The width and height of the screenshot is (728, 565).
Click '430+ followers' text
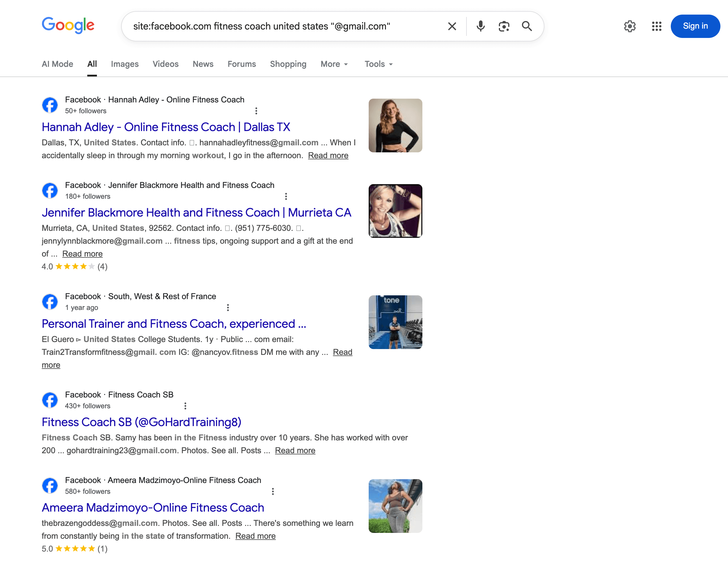click(88, 406)
